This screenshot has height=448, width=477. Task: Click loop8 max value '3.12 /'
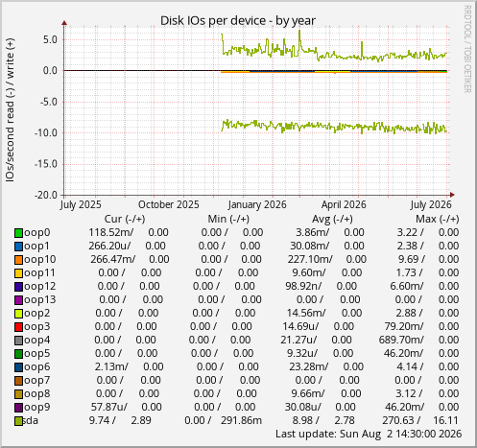pos(409,393)
